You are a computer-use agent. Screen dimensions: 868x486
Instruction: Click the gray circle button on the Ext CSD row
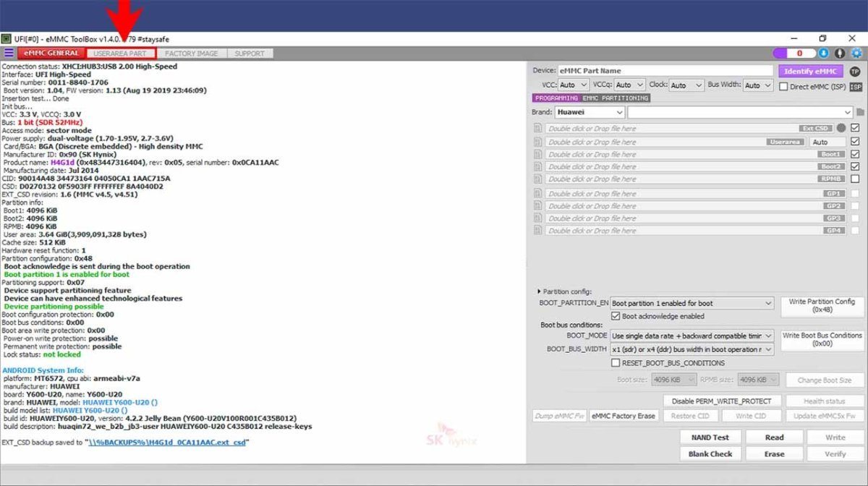tap(841, 128)
